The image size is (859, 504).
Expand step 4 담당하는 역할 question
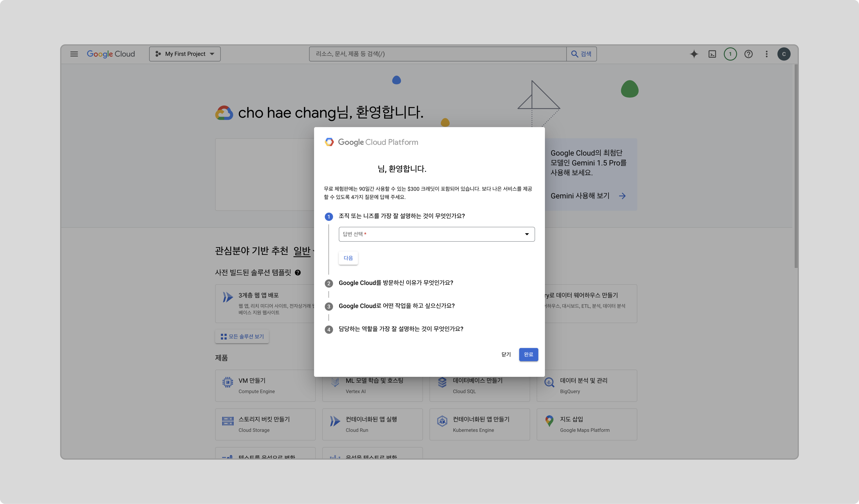click(401, 329)
